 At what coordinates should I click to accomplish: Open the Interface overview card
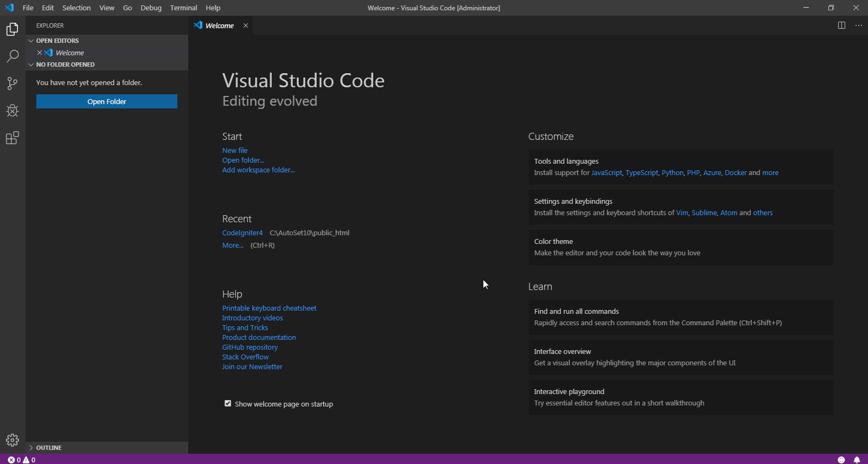click(681, 357)
